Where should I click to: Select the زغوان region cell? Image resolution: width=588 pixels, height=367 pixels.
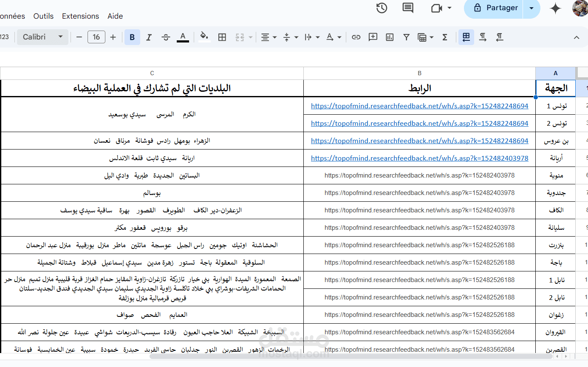tap(556, 315)
